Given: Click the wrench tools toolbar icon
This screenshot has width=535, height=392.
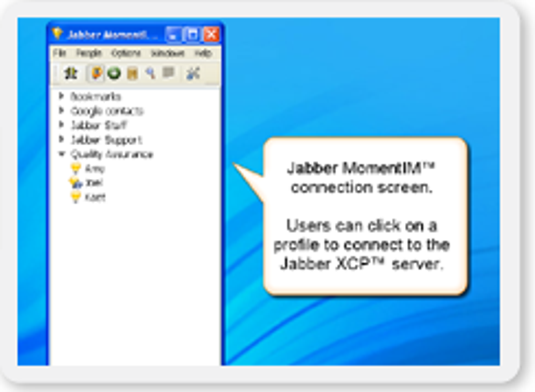Looking at the screenshot, I should point(193,73).
